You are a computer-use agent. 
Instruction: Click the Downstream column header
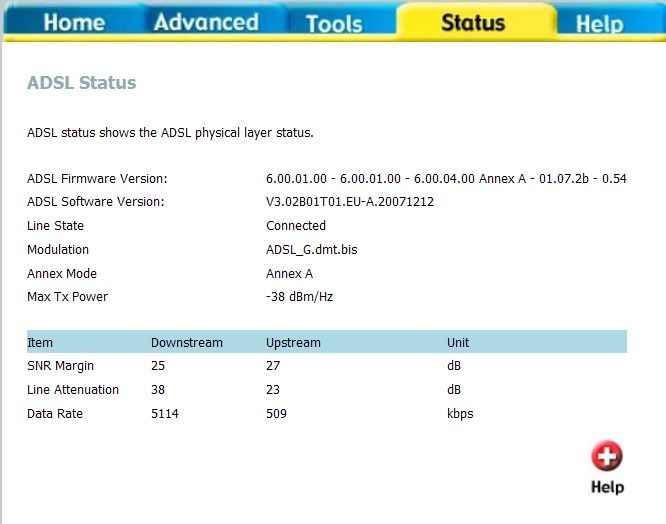click(x=186, y=342)
